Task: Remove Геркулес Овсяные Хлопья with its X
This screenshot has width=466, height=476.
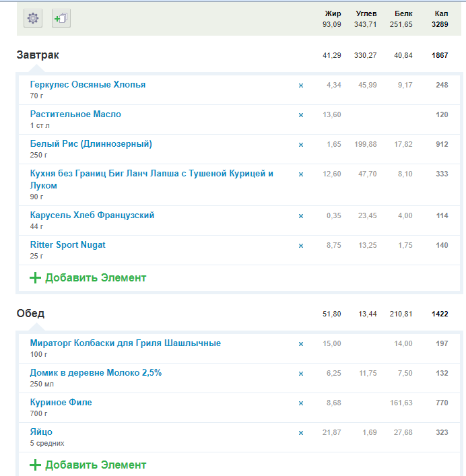Action: coord(301,86)
